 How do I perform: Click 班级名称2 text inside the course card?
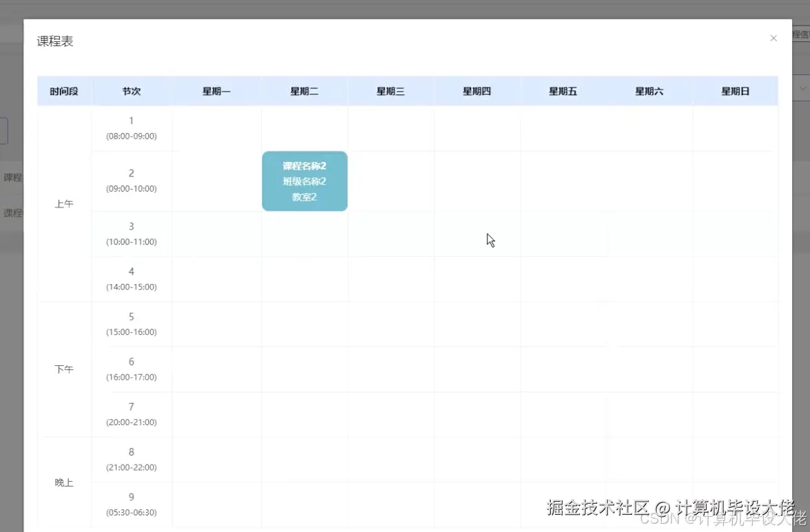pyautogui.click(x=304, y=181)
